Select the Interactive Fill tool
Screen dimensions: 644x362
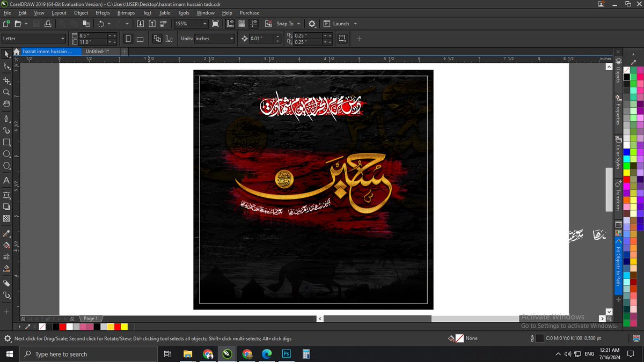6,245
